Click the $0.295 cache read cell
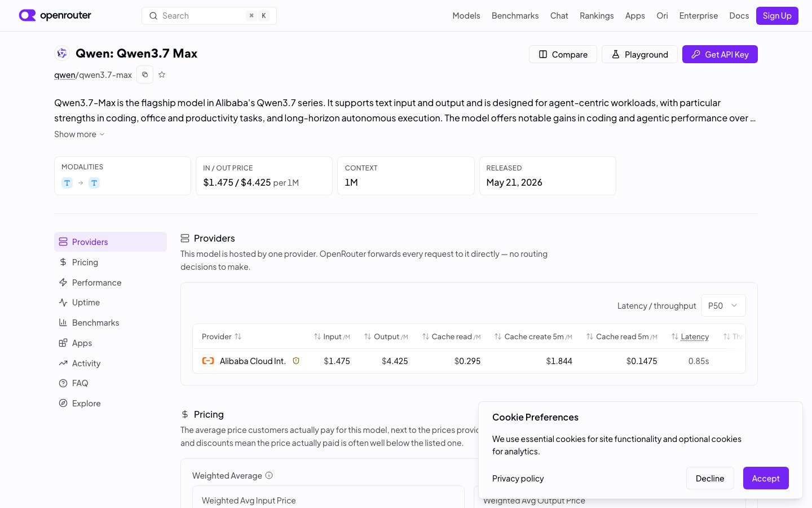 [x=467, y=361]
